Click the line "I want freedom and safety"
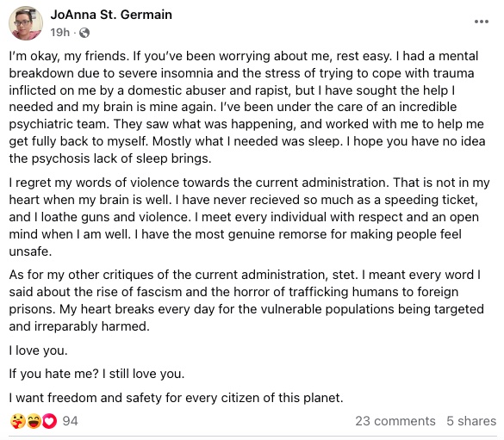The width and height of the screenshot is (504, 440). (176, 398)
